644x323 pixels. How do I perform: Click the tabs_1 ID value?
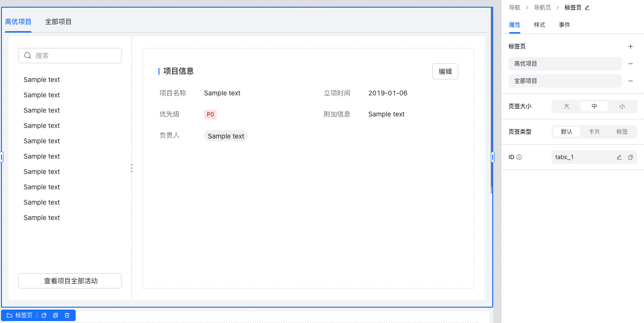[565, 157]
